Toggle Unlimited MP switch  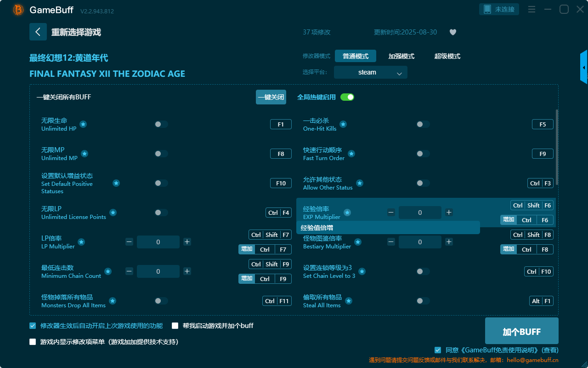161,154
